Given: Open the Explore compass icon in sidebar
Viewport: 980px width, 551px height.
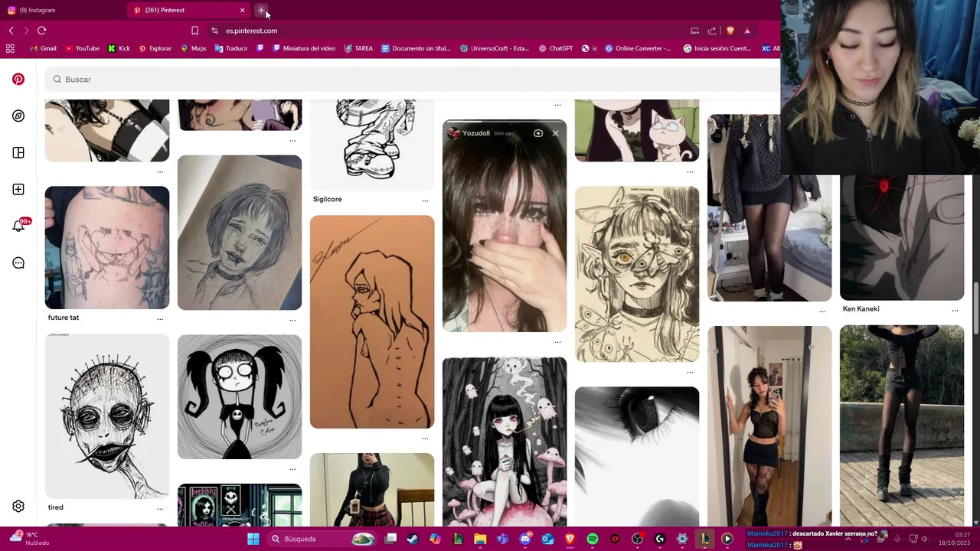Looking at the screenshot, I should (18, 116).
